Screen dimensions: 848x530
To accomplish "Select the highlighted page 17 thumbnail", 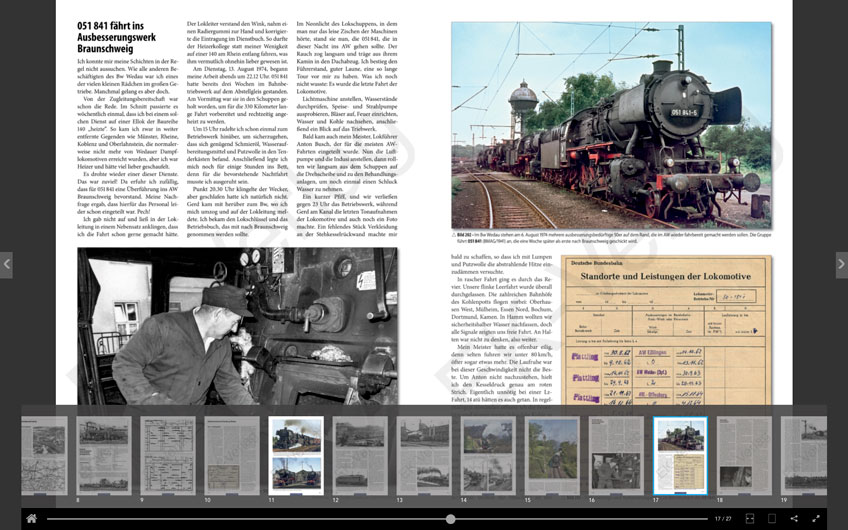I will [680, 455].
